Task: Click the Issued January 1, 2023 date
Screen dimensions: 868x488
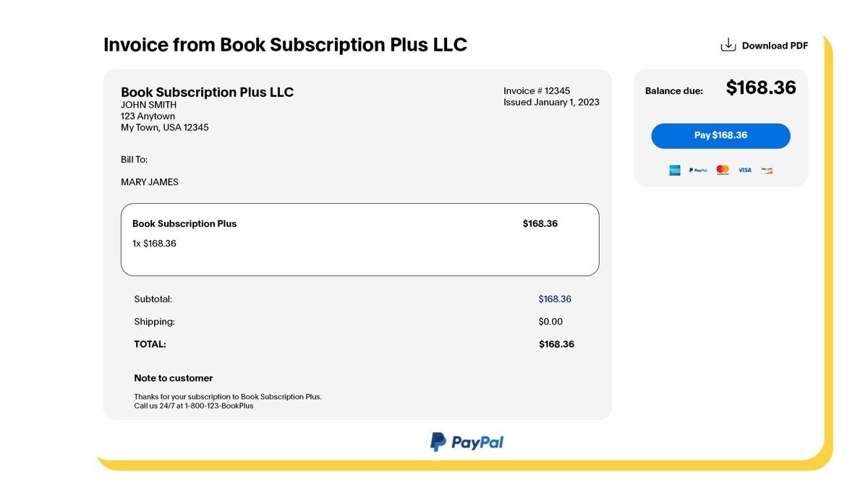Action: (x=551, y=103)
